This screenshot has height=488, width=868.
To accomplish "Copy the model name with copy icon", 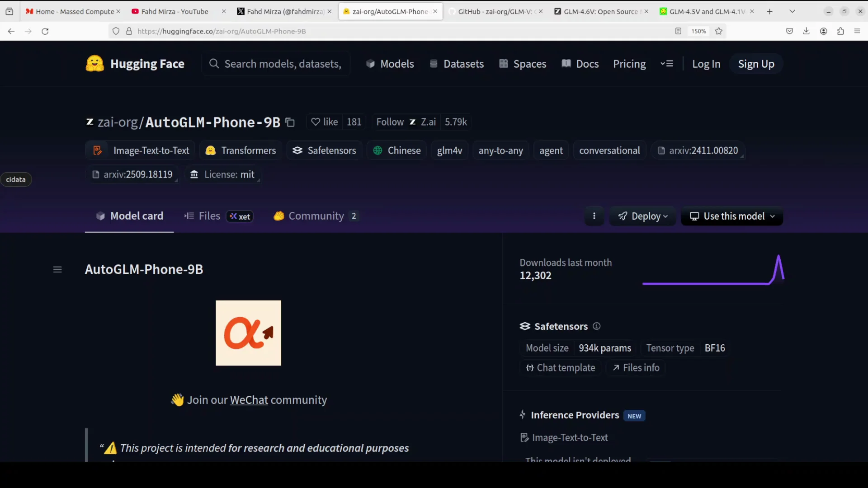I will pos(290,122).
